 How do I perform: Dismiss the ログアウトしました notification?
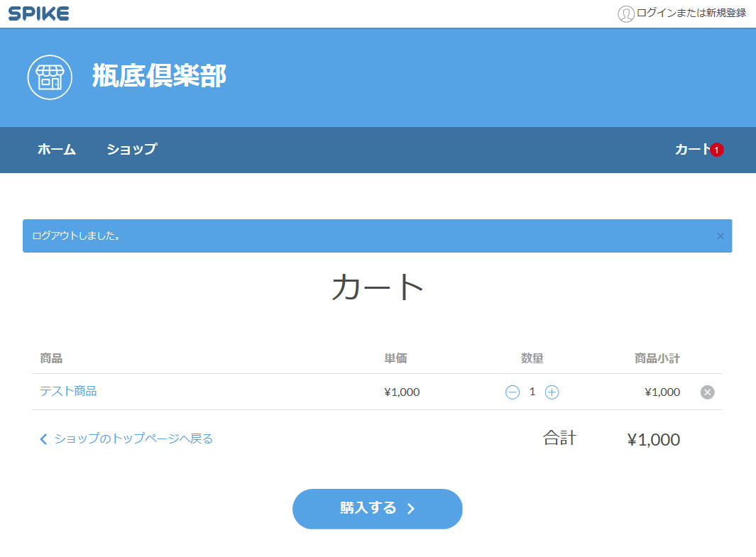(x=721, y=236)
